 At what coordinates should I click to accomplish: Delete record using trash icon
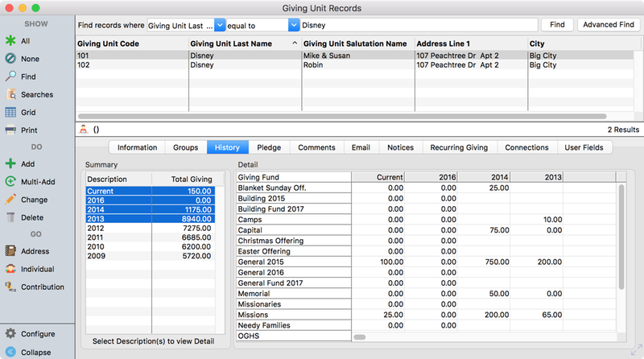[x=10, y=217]
